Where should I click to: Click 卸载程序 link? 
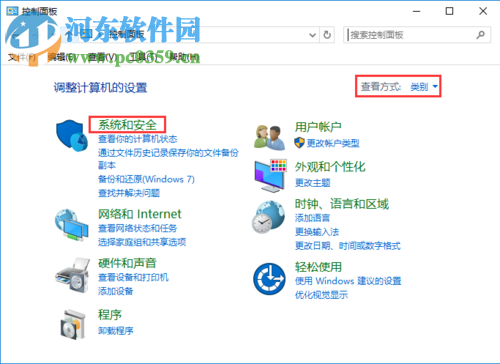tap(116, 331)
